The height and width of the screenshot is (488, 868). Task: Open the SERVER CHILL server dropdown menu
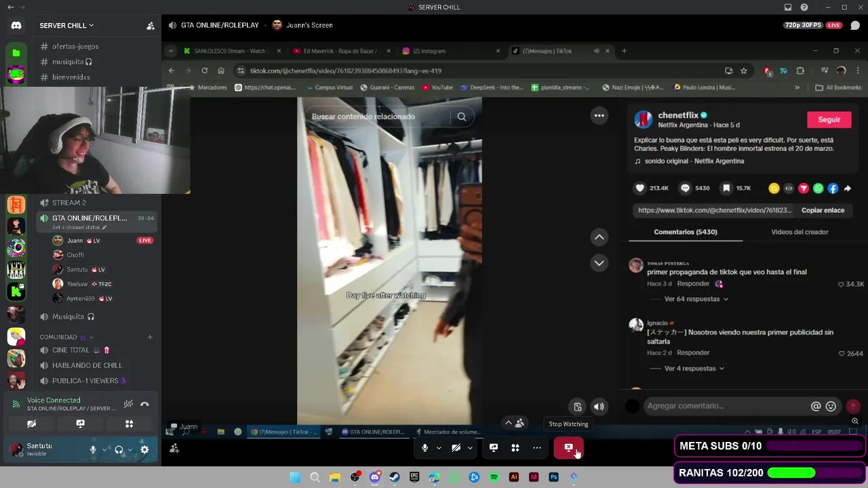click(x=66, y=26)
